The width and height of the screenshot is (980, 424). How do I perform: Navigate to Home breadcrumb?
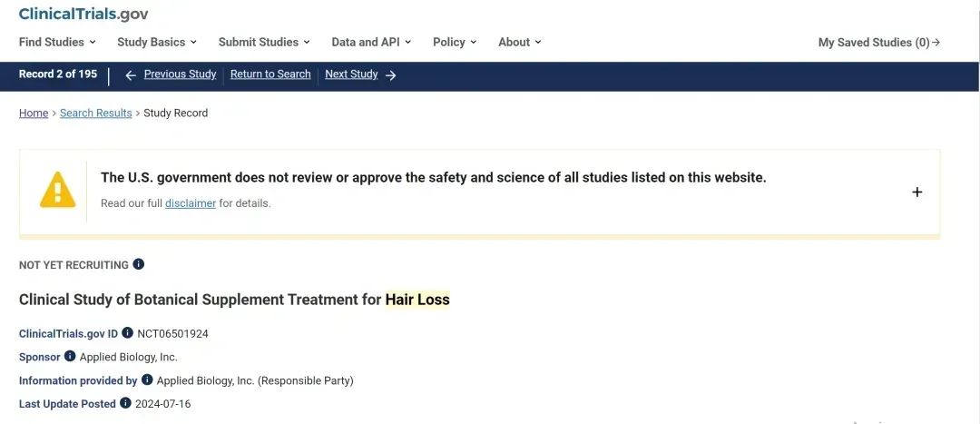34,113
